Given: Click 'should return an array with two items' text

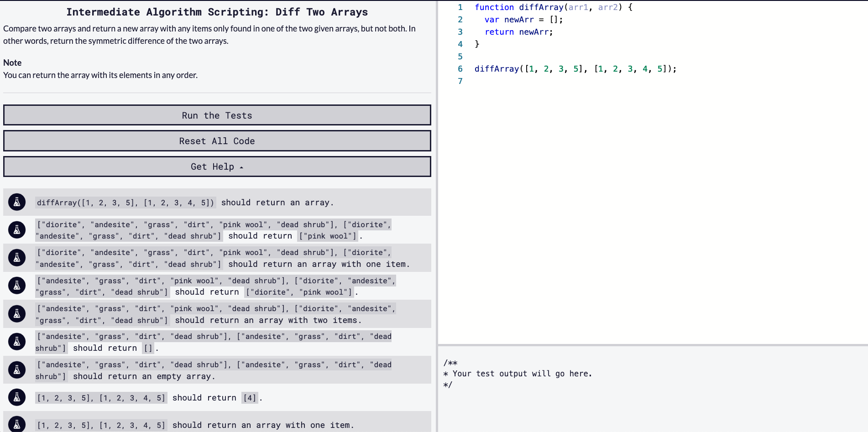Looking at the screenshot, I should coord(268,320).
